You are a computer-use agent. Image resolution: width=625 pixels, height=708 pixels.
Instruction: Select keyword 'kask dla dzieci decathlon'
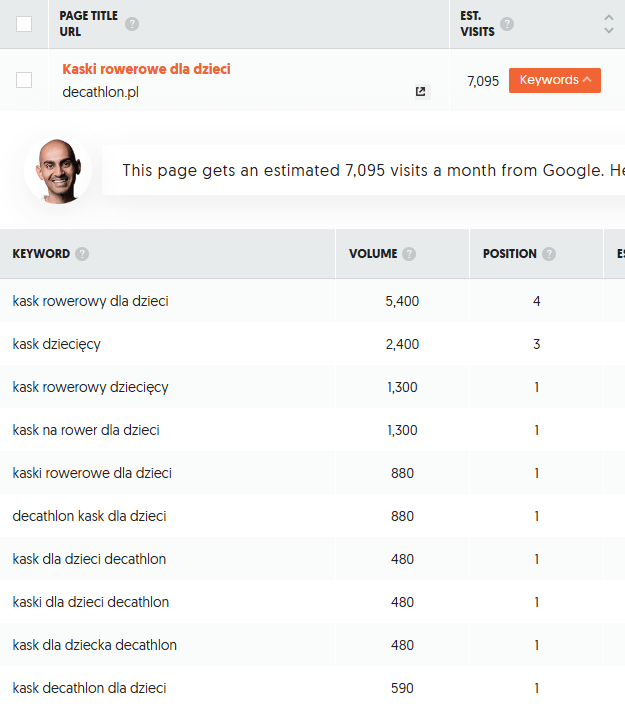pyautogui.click(x=89, y=559)
